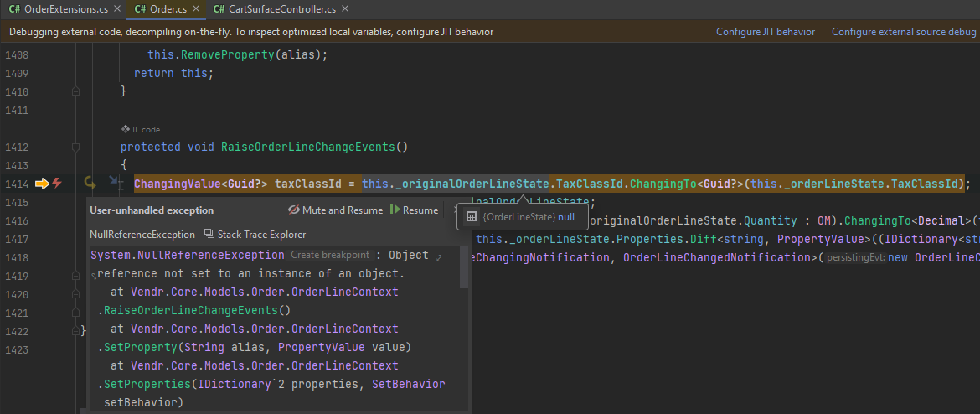Click line number 1409 in gutter
Screen dimensions: 980x414
17,73
